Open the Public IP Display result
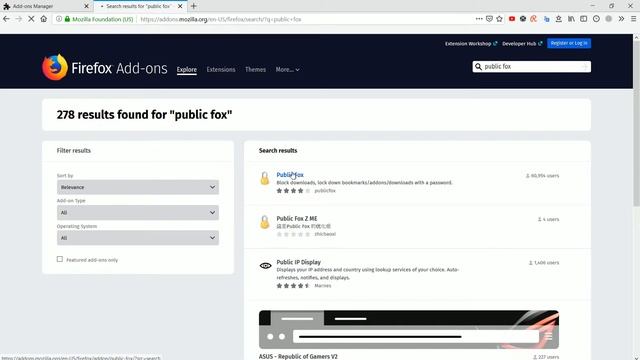This screenshot has height=360, width=640. pyautogui.click(x=298, y=262)
